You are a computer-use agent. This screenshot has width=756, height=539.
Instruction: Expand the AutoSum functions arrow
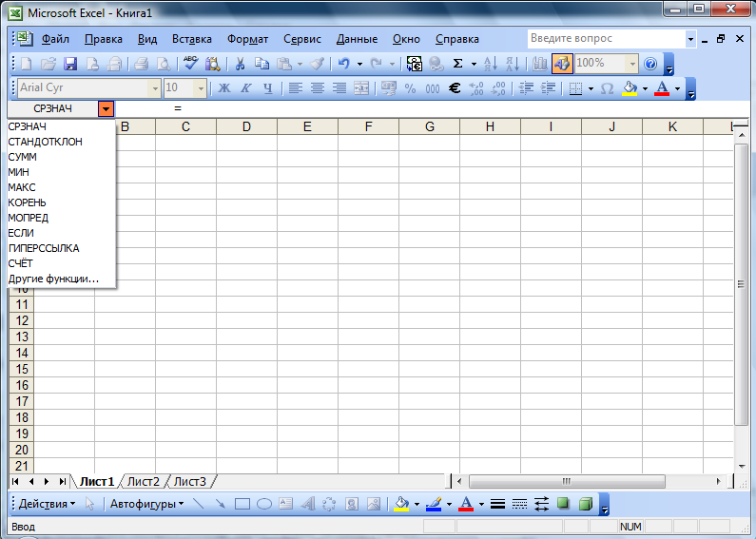474,64
